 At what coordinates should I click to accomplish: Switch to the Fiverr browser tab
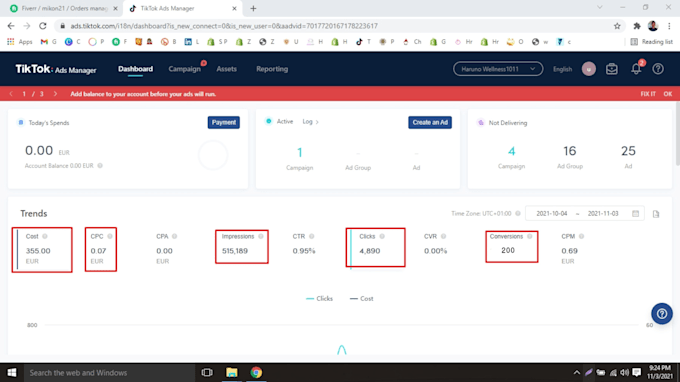(x=63, y=8)
